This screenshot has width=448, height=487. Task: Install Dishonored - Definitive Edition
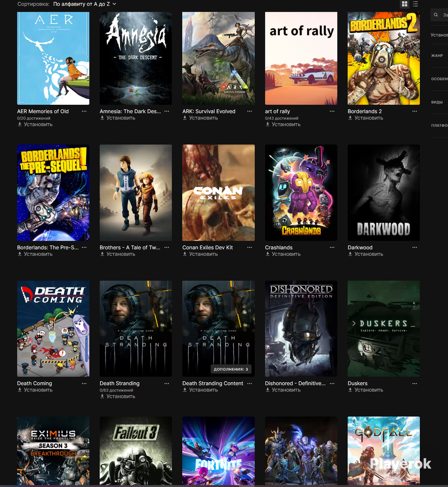283,390
